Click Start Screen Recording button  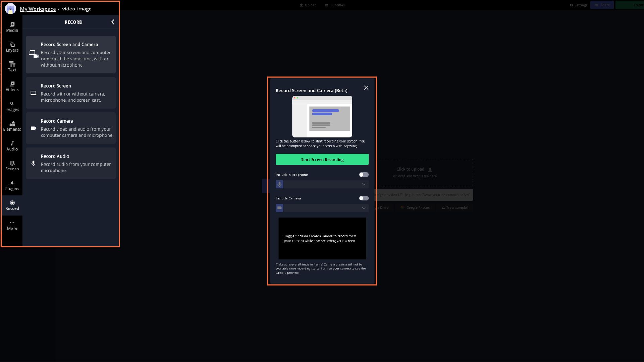pos(322,160)
